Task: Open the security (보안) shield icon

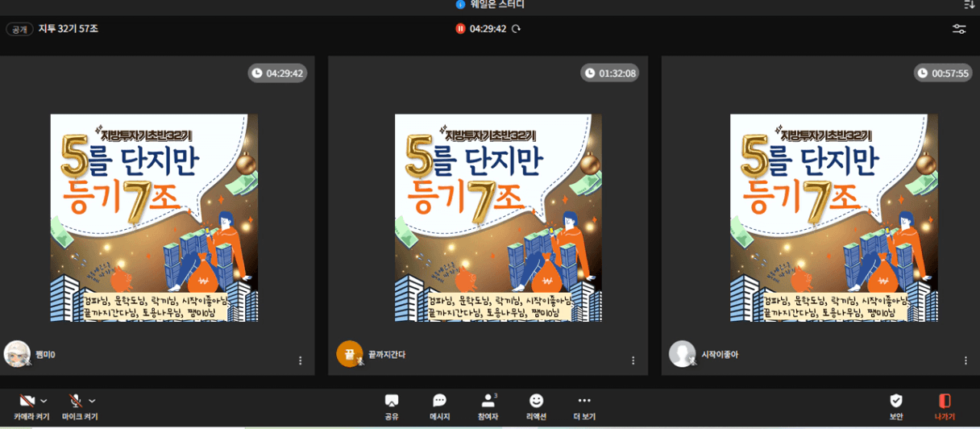Action: [896, 406]
